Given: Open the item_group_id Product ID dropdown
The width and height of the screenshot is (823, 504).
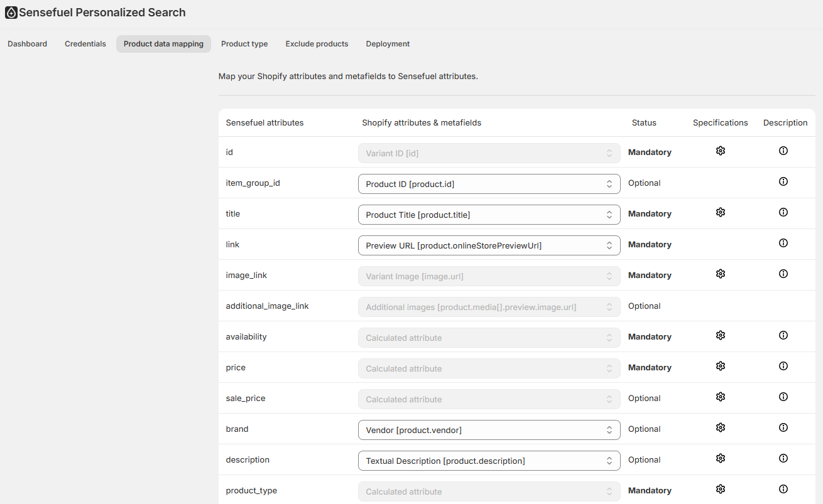Looking at the screenshot, I should [489, 184].
